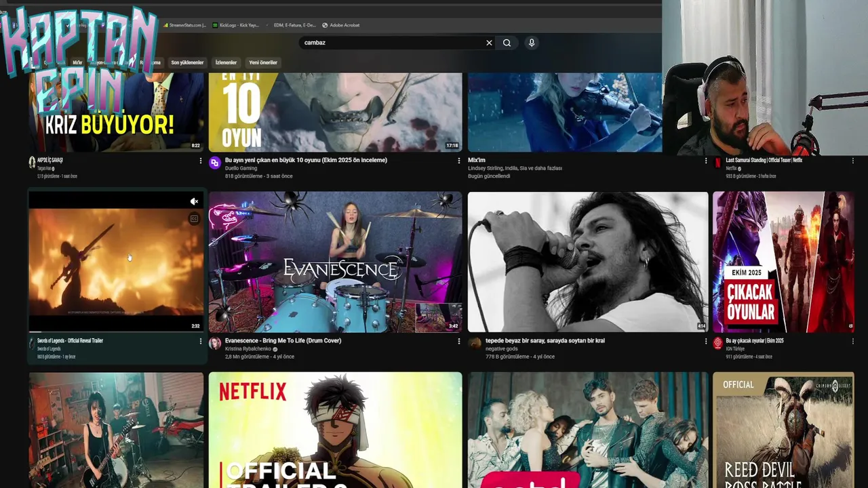Visit Kristina Rybalchenko channel name
Image resolution: width=868 pixels, height=488 pixels.
pos(248,349)
